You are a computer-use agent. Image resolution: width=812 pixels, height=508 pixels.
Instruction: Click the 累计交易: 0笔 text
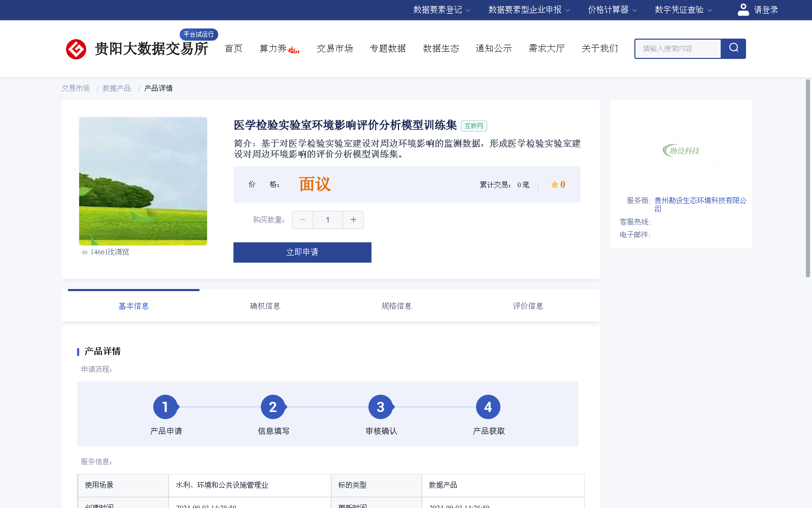tap(504, 185)
